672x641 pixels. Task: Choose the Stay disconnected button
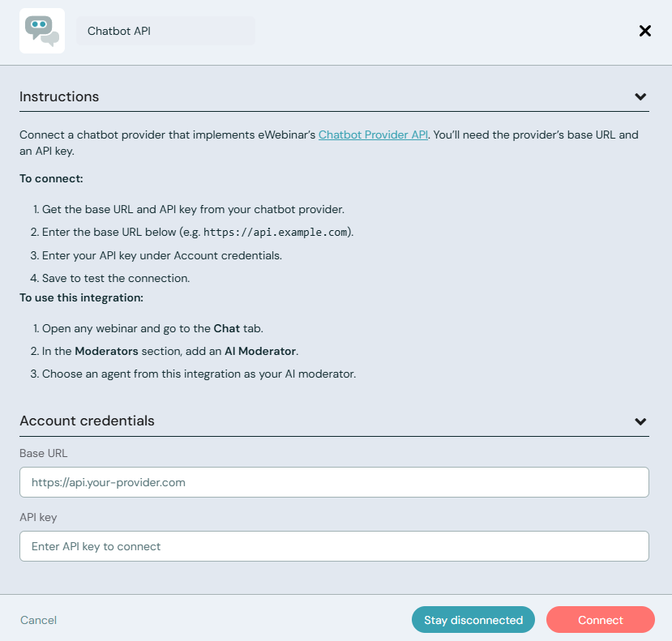473,620
